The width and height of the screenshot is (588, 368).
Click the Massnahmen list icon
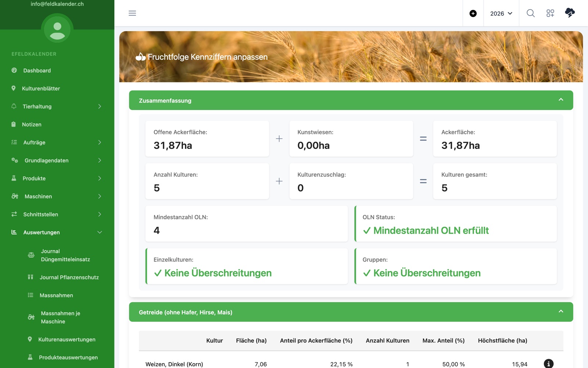click(31, 295)
